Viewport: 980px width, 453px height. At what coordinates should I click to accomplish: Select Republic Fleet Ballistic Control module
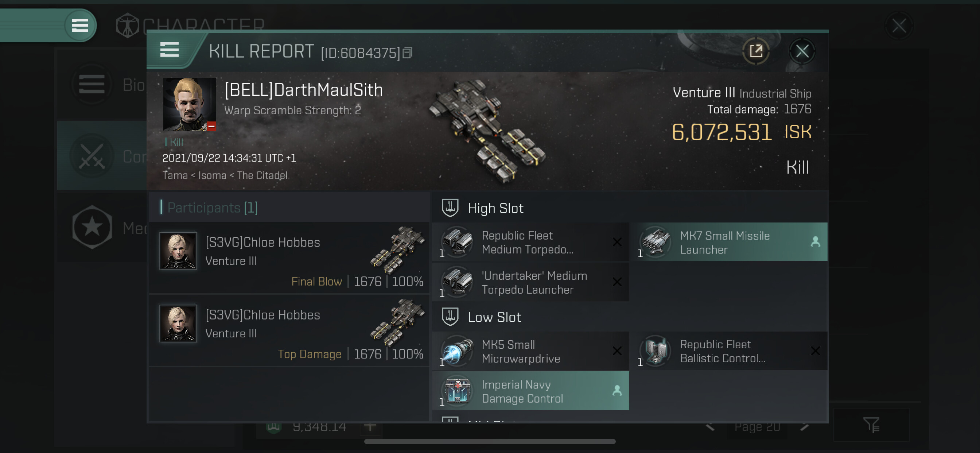[x=729, y=351]
